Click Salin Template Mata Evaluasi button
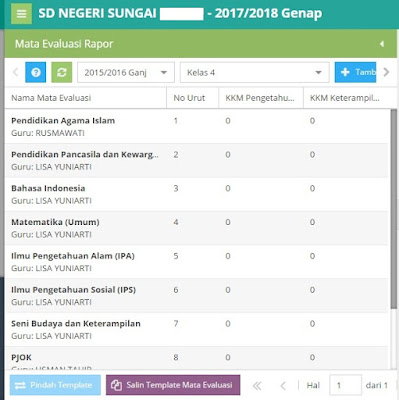 tap(173, 385)
